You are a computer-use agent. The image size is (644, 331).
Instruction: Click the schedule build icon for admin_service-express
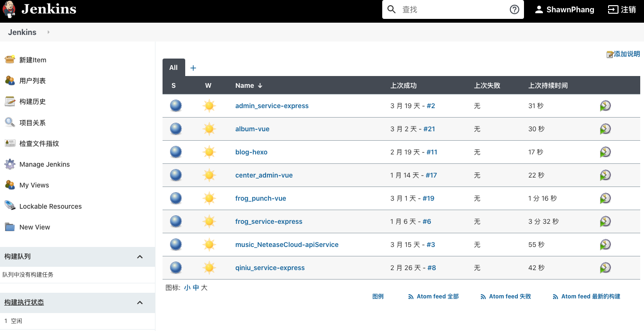pos(605,106)
